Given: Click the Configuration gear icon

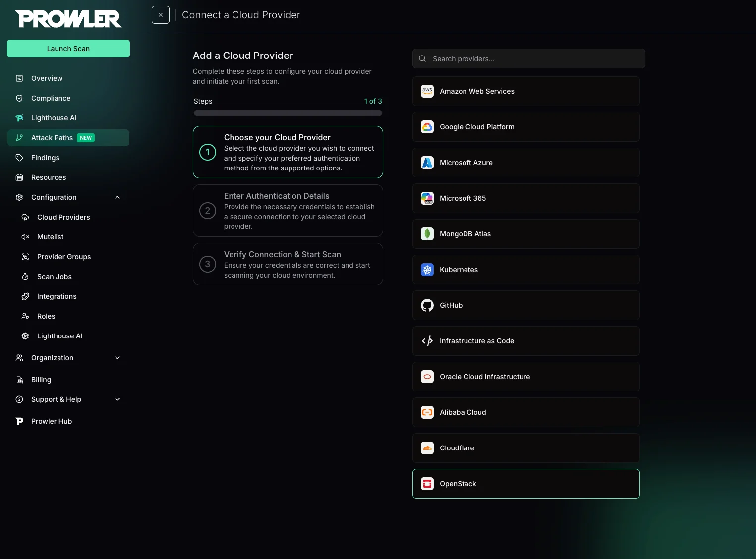Looking at the screenshot, I should click(19, 197).
